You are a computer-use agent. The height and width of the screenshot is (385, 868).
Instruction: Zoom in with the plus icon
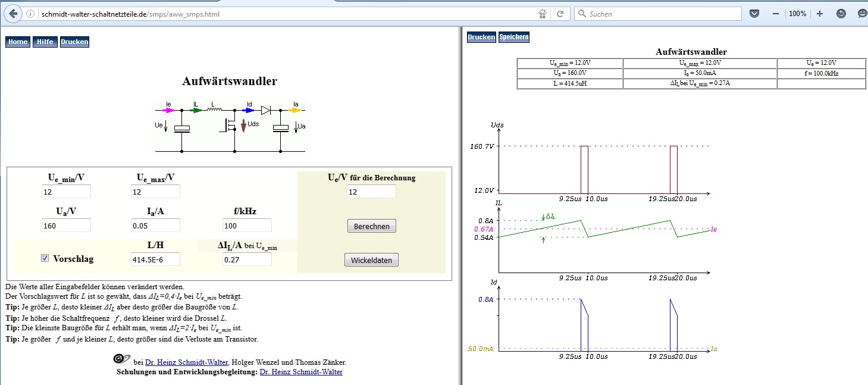pyautogui.click(x=820, y=14)
